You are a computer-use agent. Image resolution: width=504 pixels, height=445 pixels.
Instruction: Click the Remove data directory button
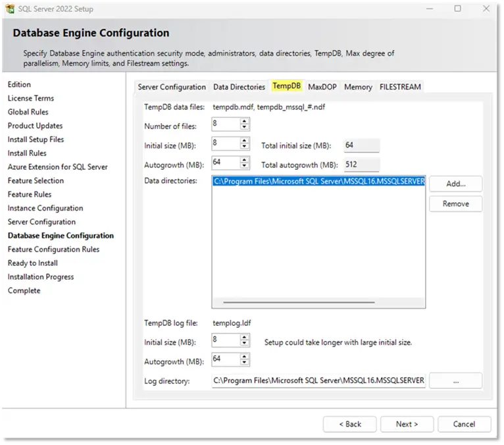click(456, 204)
